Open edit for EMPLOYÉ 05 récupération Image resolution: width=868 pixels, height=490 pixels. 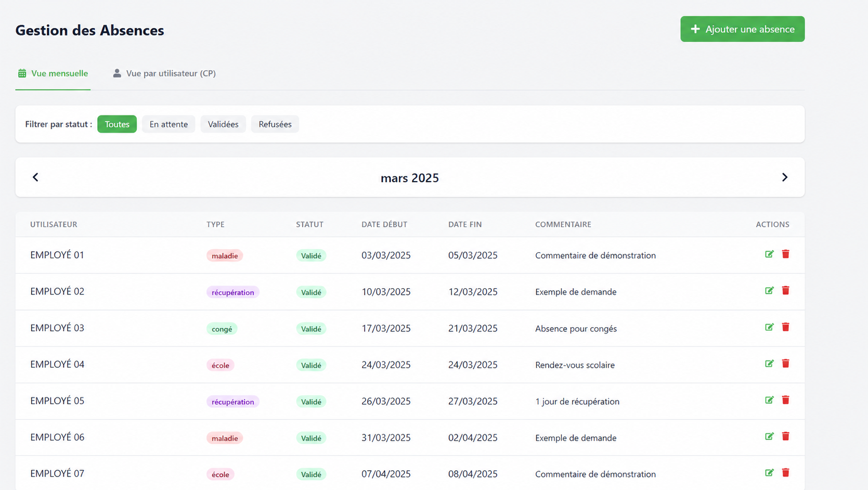(769, 399)
